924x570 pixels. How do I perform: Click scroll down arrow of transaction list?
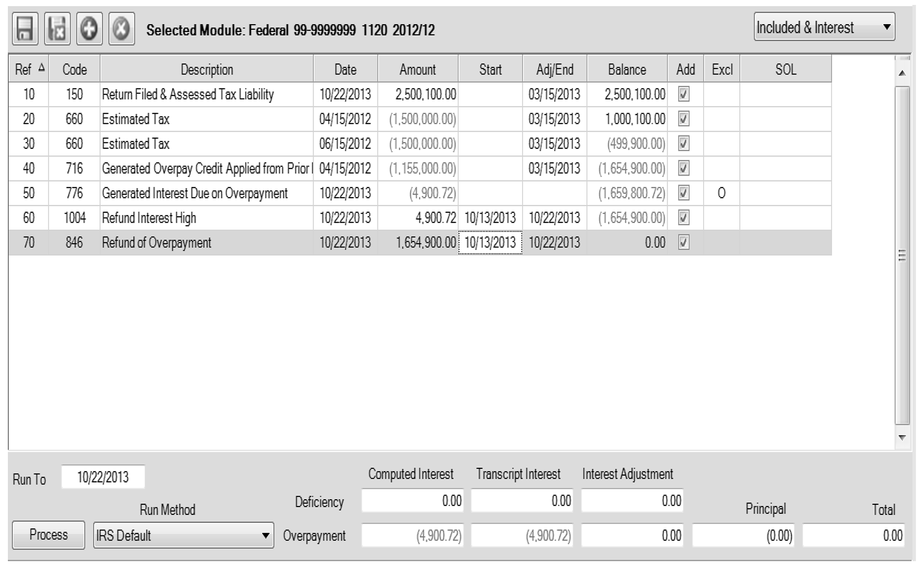[x=902, y=437]
